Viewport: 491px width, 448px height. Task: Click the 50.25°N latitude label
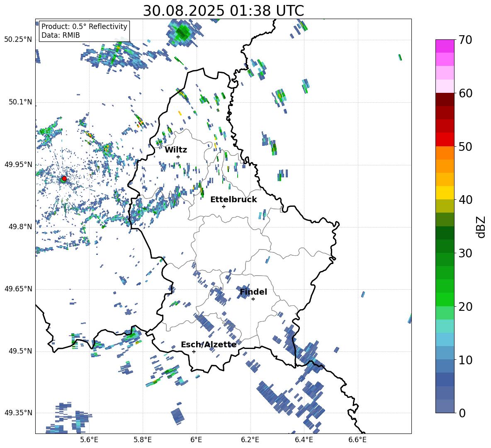(18, 40)
